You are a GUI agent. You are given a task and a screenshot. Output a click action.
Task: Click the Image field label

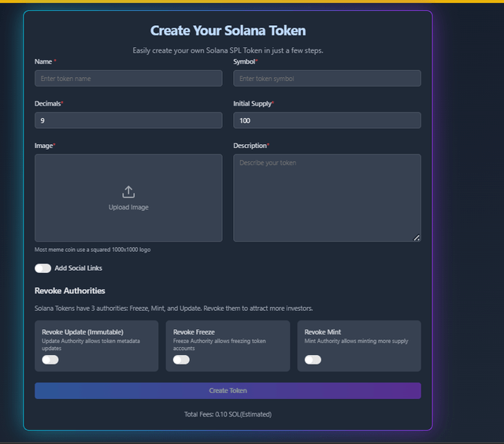[44, 146]
